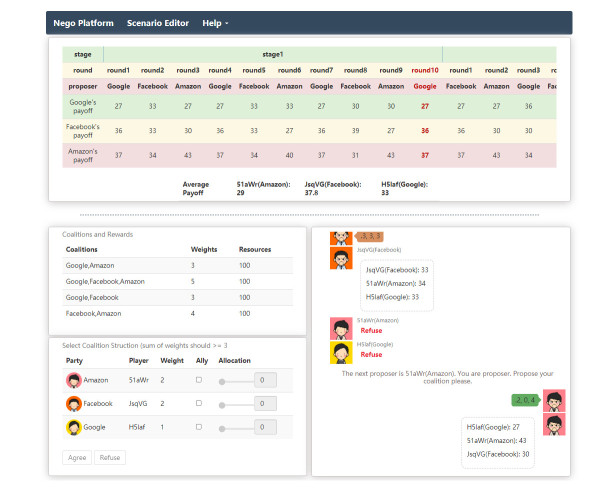Image resolution: width=600 pixels, height=493 pixels.
Task: Open the Help dropdown menu
Action: 215,23
